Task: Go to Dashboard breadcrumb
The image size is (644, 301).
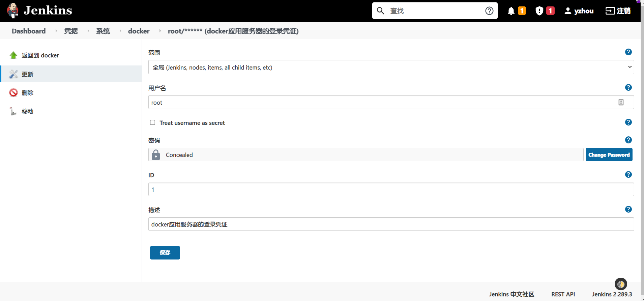Action: [x=29, y=31]
